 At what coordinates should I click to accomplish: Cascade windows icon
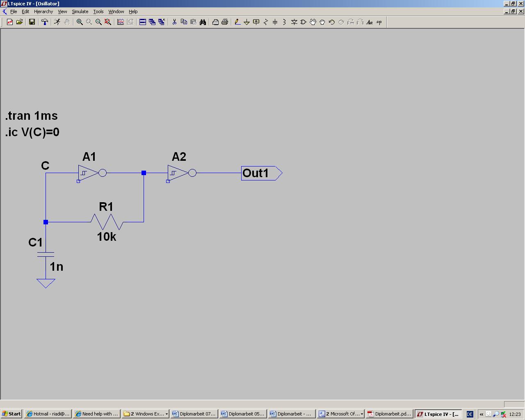coord(152,22)
